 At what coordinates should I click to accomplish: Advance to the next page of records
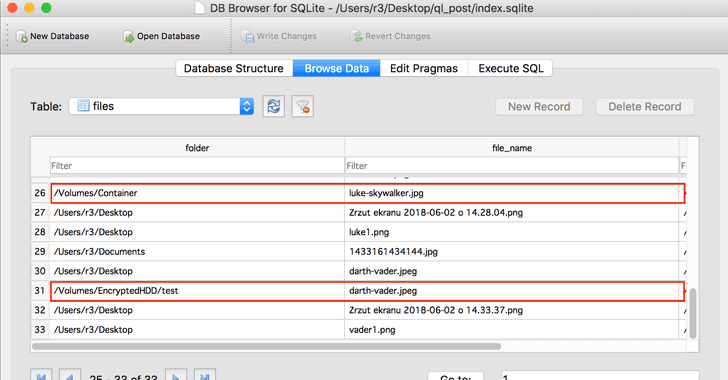(x=176, y=374)
